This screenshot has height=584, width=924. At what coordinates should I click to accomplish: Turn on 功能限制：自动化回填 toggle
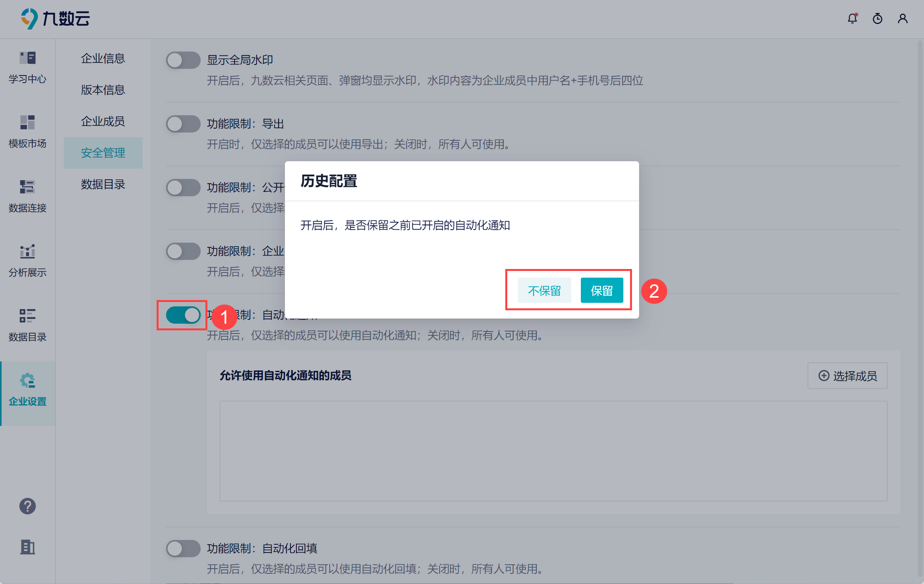(183, 549)
